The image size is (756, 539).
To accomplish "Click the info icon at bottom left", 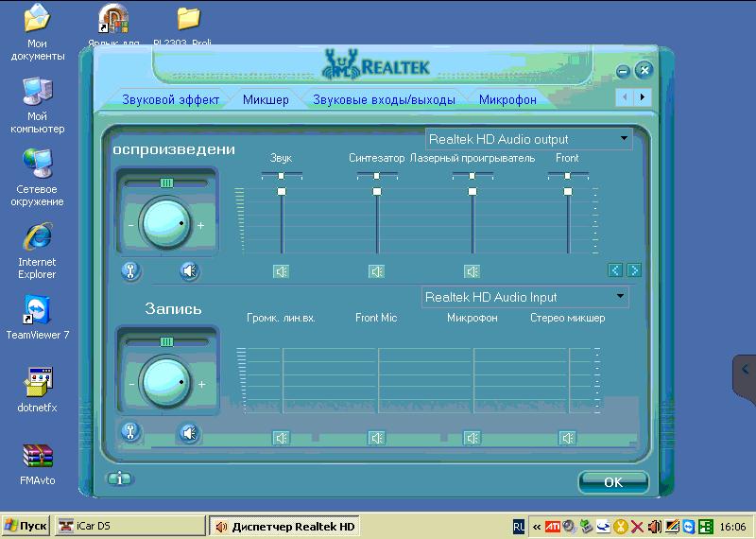I will point(120,478).
